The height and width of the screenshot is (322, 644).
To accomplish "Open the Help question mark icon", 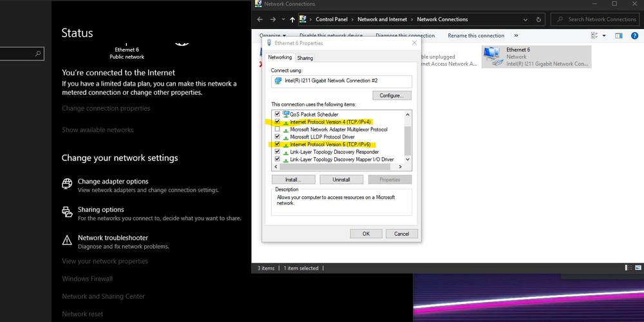I will (635, 35).
